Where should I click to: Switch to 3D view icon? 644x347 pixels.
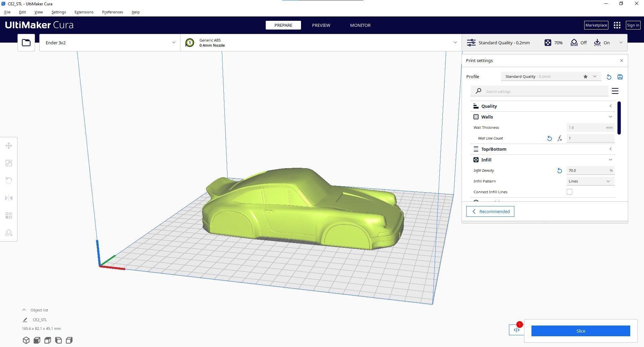26,340
